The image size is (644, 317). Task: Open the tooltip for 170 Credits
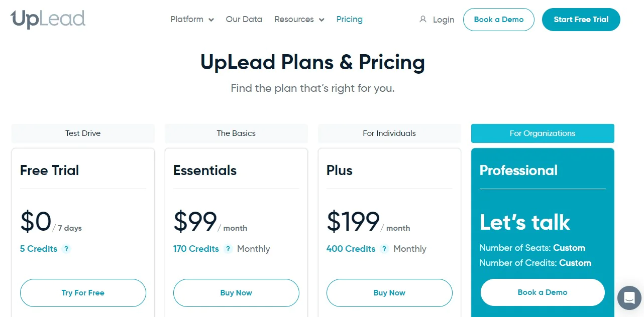[228, 248]
